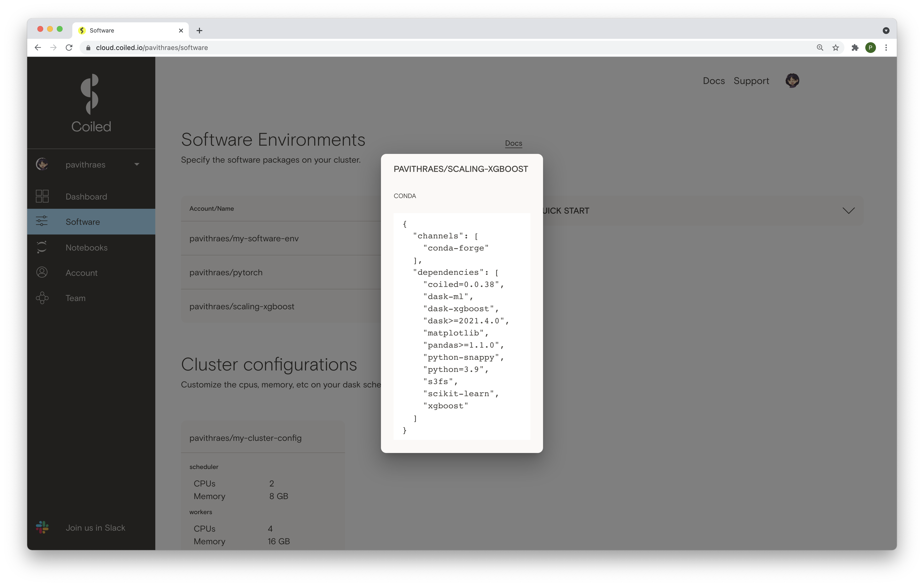
Task: Click the Team sidebar icon
Action: point(42,298)
